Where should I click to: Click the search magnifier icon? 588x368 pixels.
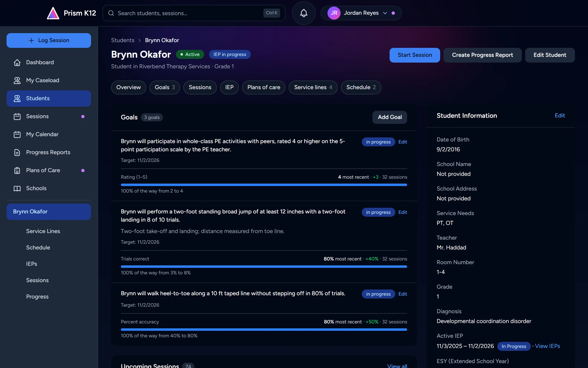[111, 13]
